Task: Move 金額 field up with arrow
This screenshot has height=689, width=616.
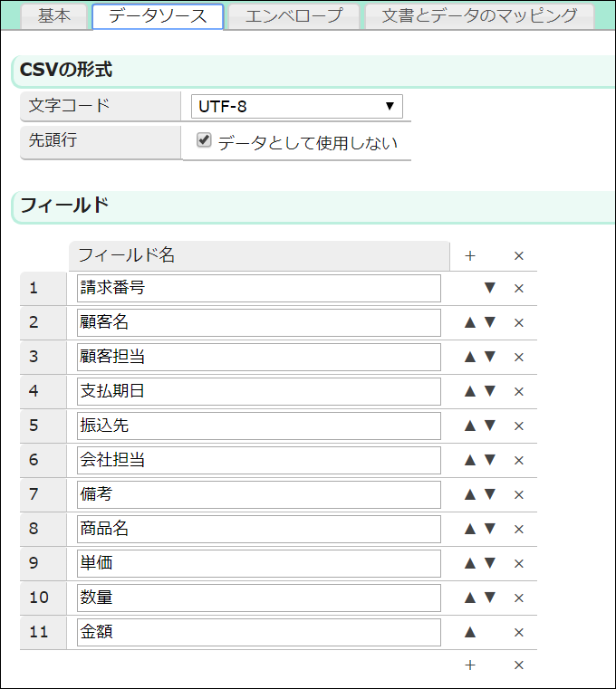Action: (469, 632)
